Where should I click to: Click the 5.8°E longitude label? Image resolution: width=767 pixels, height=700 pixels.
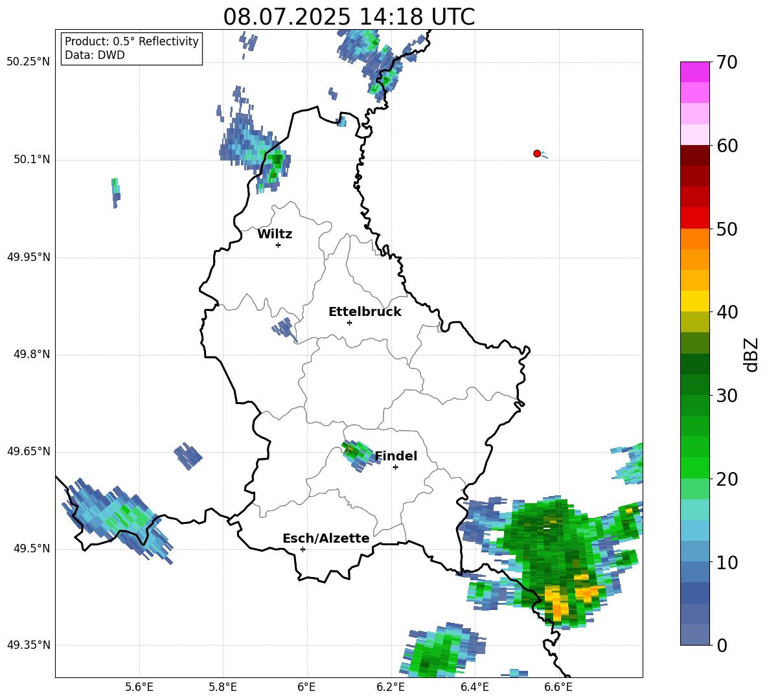[x=223, y=687]
